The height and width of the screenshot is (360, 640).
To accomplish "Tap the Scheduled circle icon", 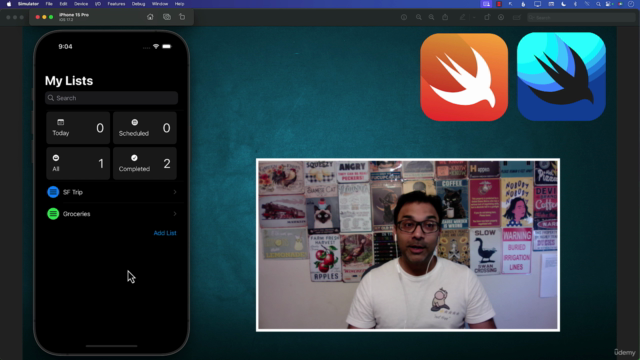I will [134, 122].
